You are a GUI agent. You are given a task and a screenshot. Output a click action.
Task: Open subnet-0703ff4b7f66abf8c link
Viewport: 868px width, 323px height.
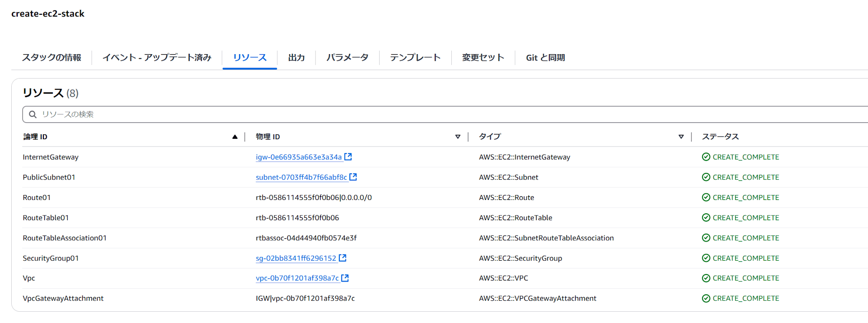(301, 177)
